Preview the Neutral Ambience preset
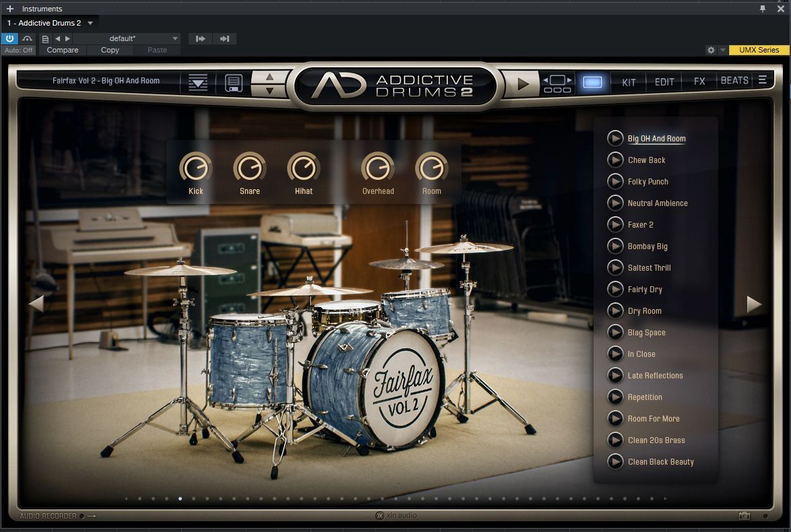 point(615,203)
